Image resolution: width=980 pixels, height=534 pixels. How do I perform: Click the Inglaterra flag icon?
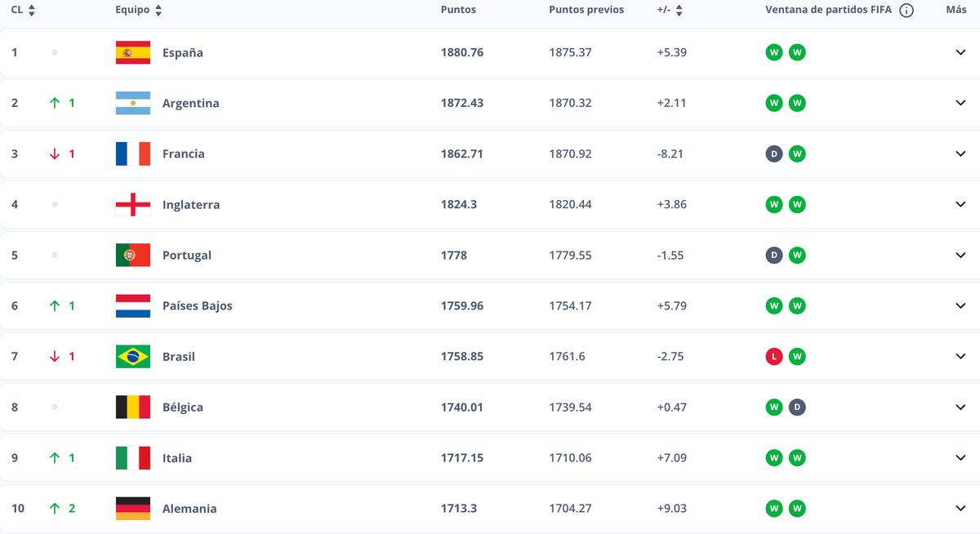pyautogui.click(x=132, y=204)
